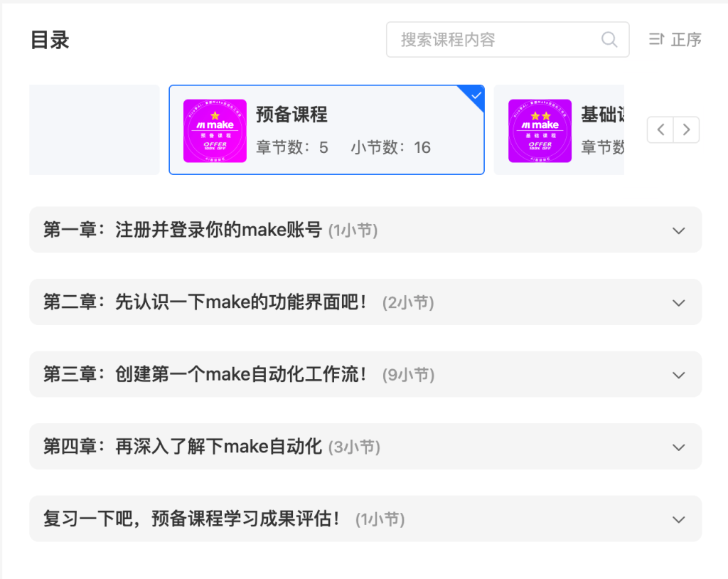
Task: Click the 基础课程 make logo thumbnail
Action: (x=540, y=131)
